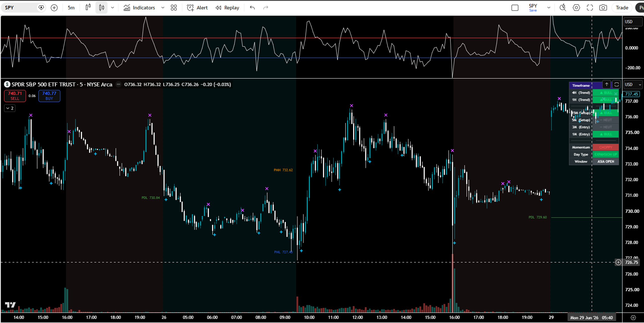Open the chart settings hexagon icon
This screenshot has height=323, width=644.
pyautogui.click(x=576, y=8)
